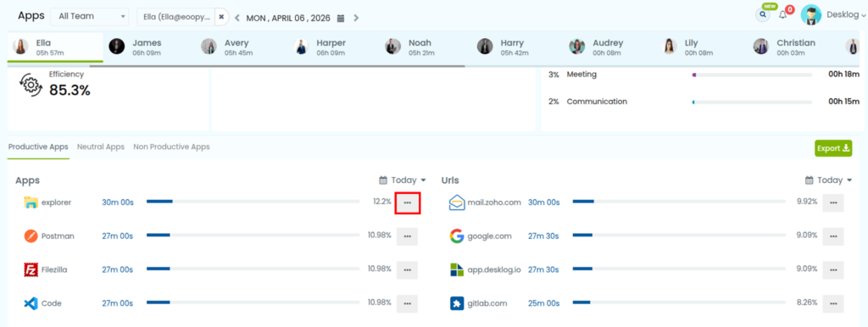Screen dimensions: 868x327
Task: Open the Urls Today date filter
Action: [x=827, y=180]
